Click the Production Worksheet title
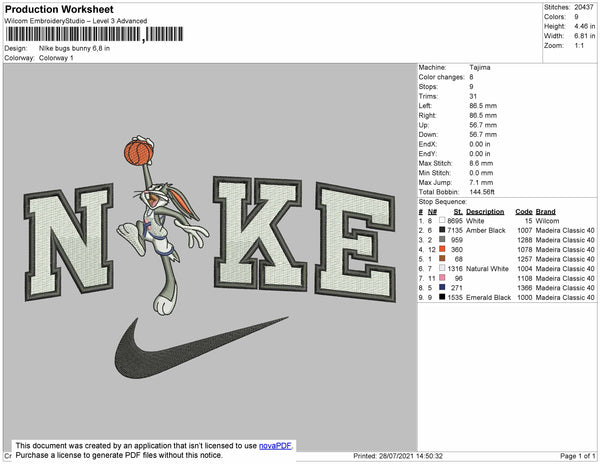 tap(59, 10)
